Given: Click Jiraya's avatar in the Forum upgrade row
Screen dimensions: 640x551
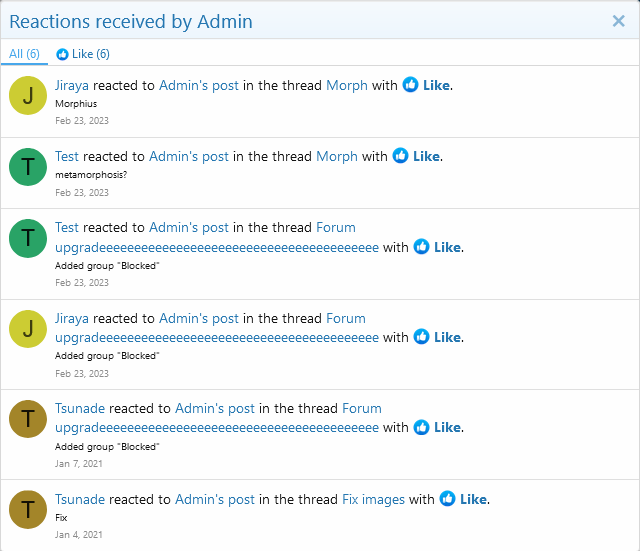Looking at the screenshot, I should pyautogui.click(x=28, y=328).
